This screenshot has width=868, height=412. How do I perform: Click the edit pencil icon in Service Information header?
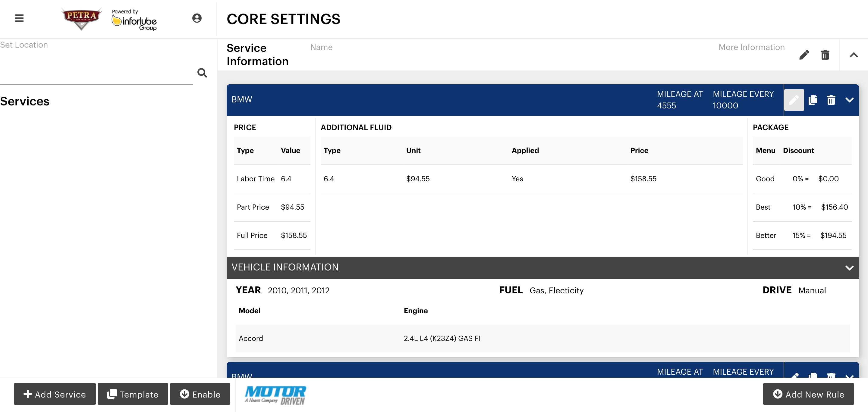click(804, 55)
